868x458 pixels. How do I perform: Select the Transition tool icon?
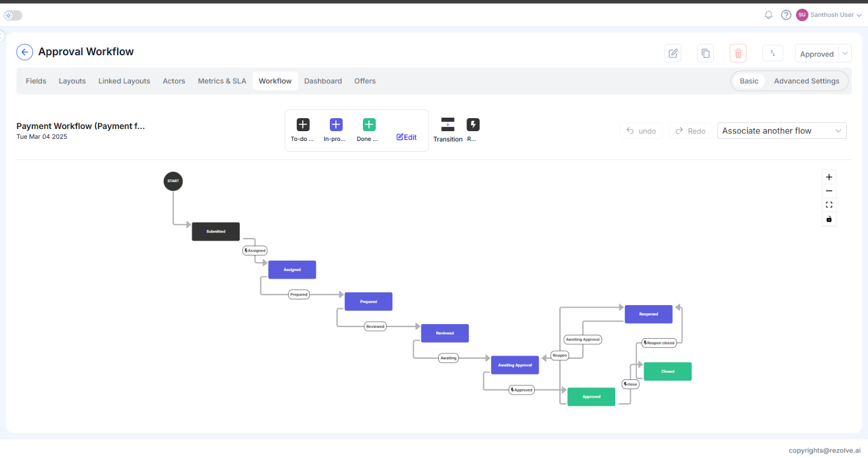click(x=448, y=125)
